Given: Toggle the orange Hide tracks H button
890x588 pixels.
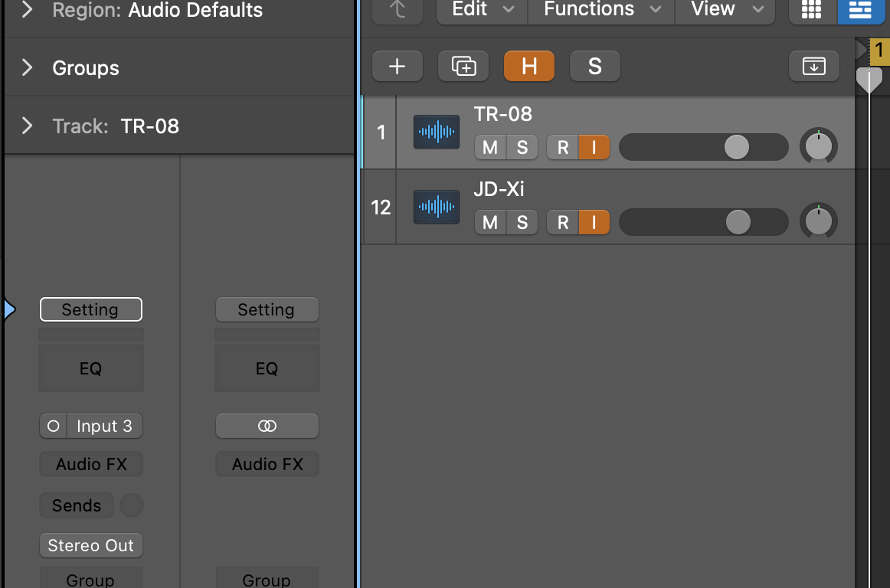Looking at the screenshot, I should pyautogui.click(x=529, y=67).
